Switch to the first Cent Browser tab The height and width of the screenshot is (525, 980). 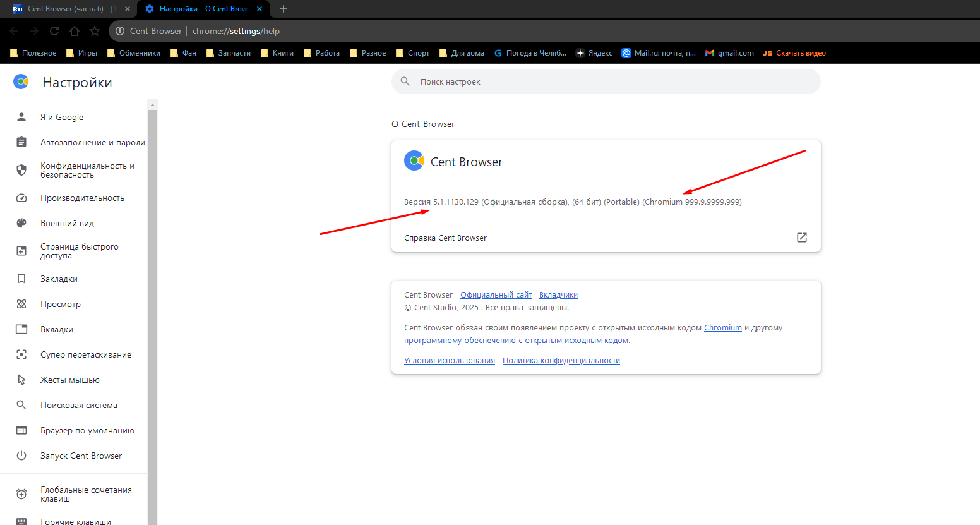pyautogui.click(x=66, y=9)
